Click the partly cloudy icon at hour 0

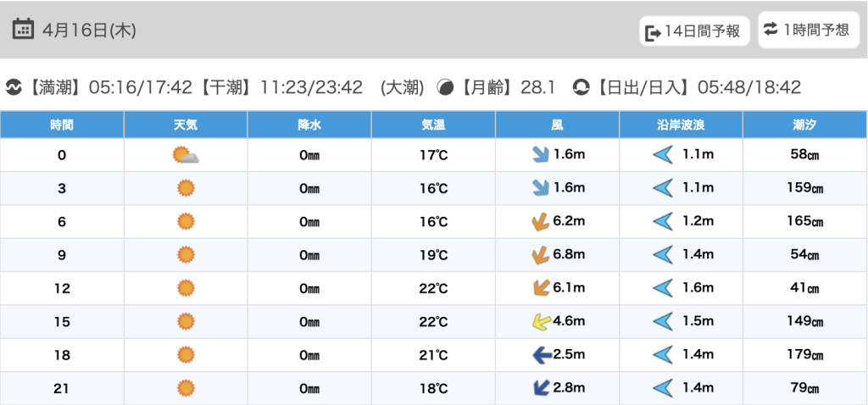[x=185, y=155]
